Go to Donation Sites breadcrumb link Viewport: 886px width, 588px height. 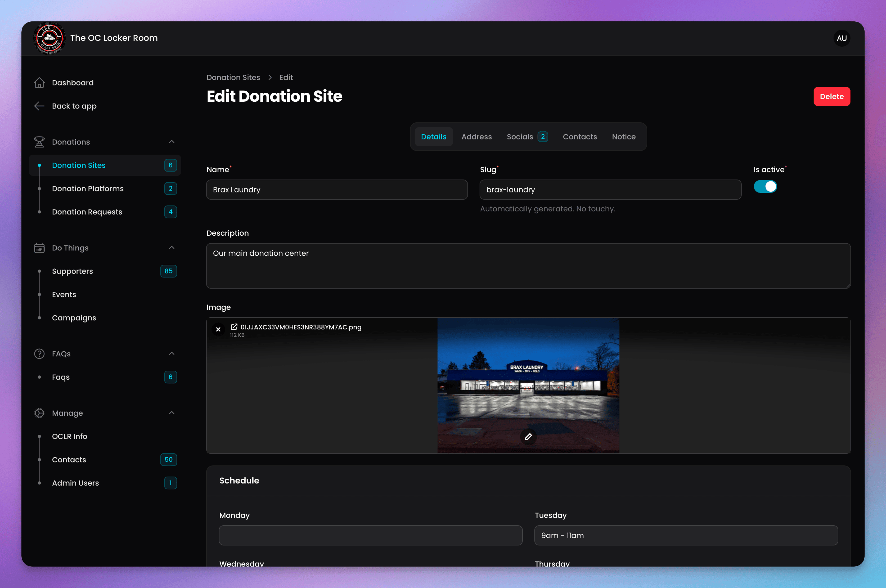[x=233, y=77]
